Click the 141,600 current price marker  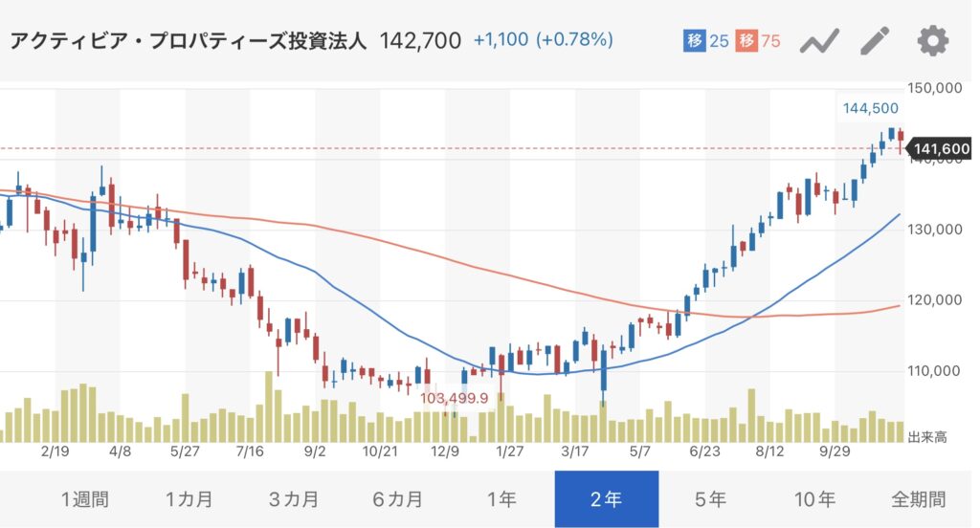(943, 148)
